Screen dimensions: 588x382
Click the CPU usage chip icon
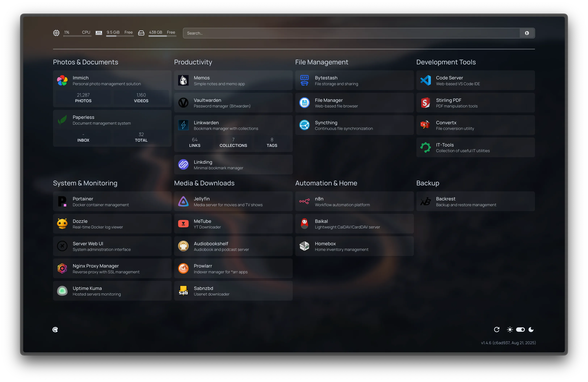56,33
